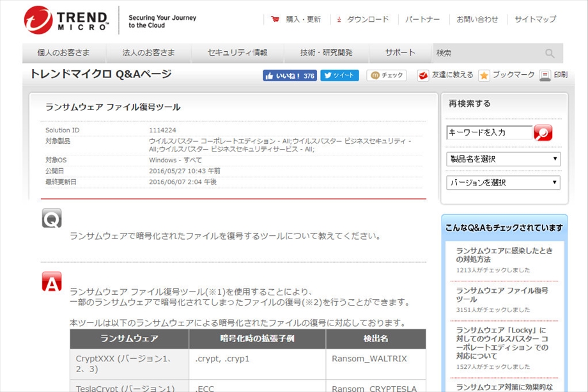The width and height of the screenshot is (588, 392).
Task: Click the トレンドマイクロ Q&Aページ heading
Action: click(101, 74)
